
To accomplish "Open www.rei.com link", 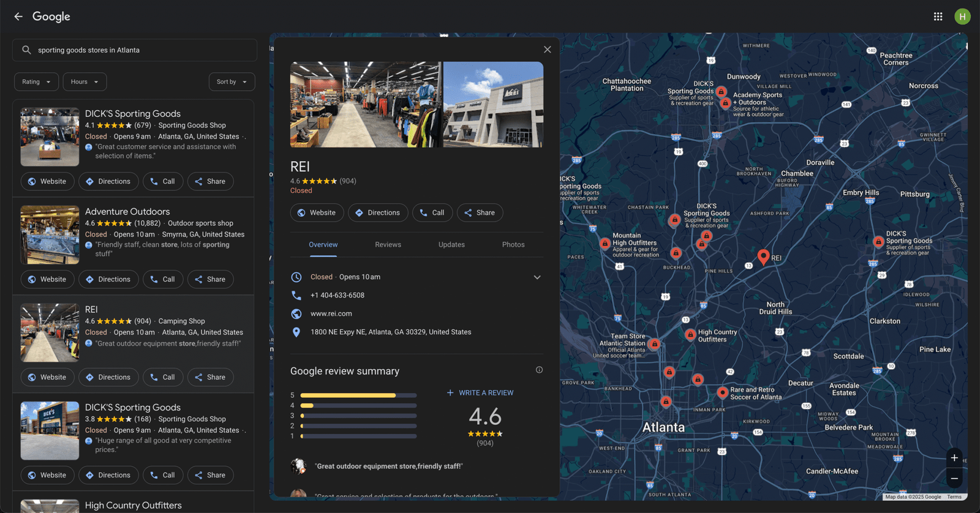I will 331,314.
